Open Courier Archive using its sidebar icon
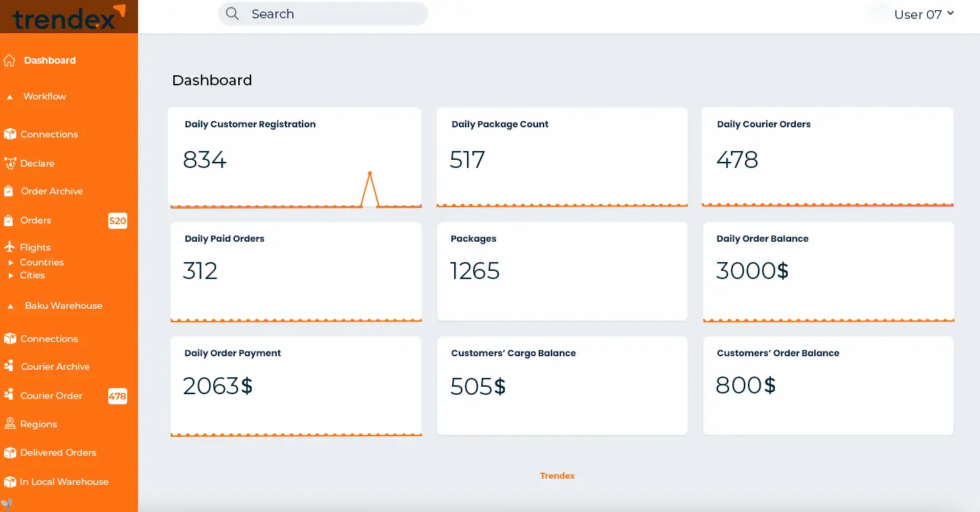Image resolution: width=980 pixels, height=512 pixels. tap(9, 366)
